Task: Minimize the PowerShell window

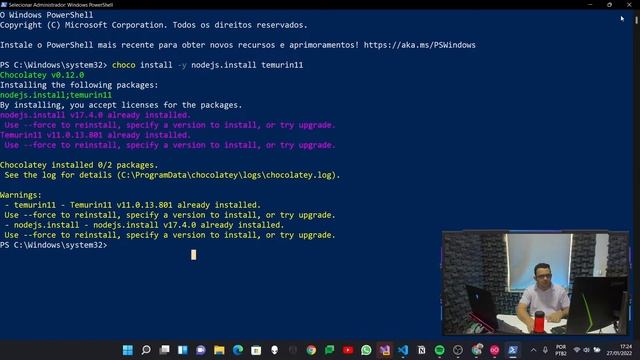Action: 590,4
